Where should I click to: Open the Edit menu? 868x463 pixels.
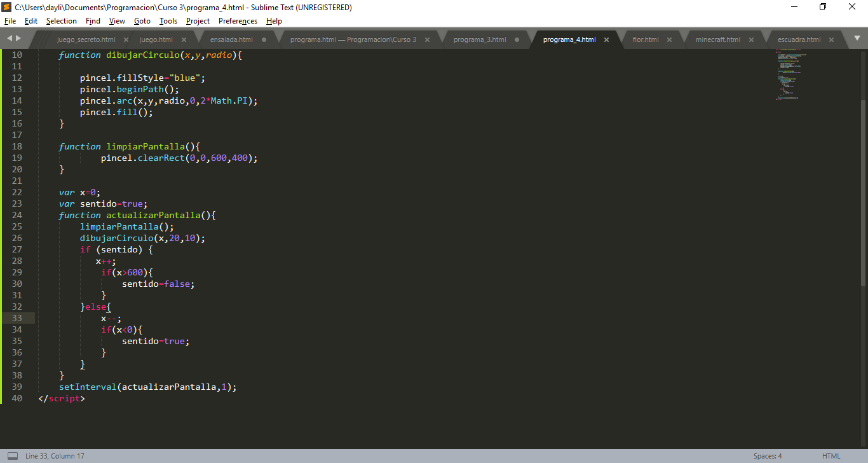coord(31,21)
